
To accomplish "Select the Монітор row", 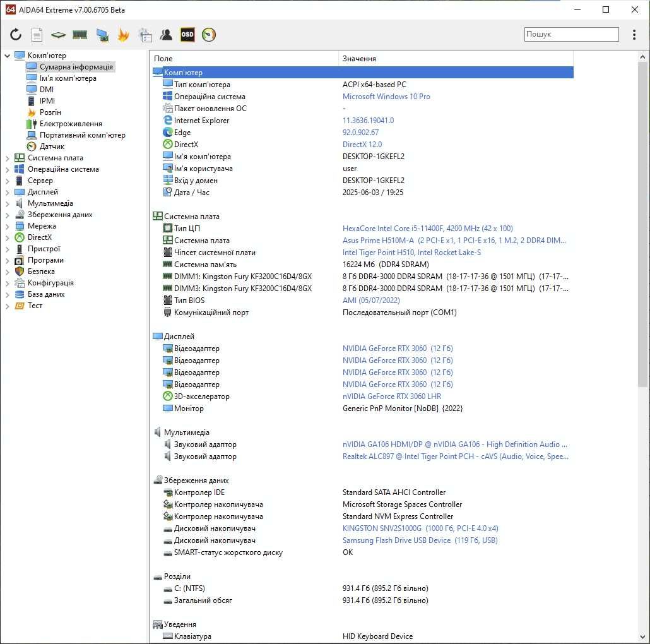I will click(363, 408).
